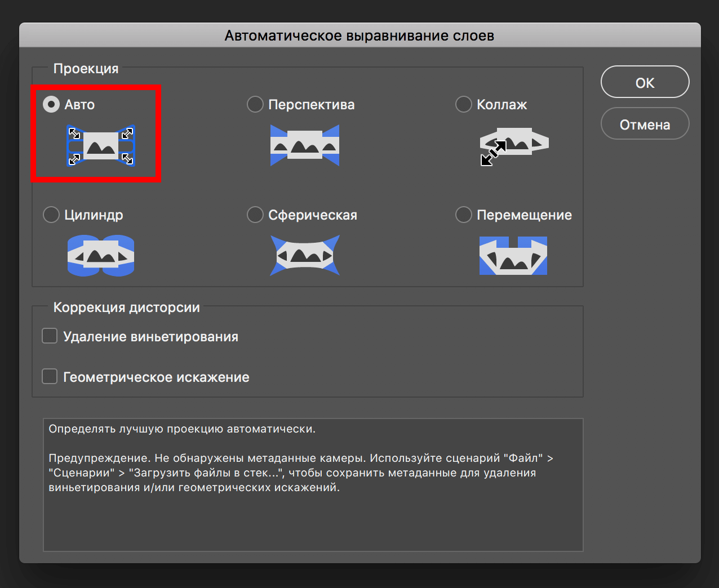
Task: Select the Цилиндр radio button
Action: pos(51,215)
